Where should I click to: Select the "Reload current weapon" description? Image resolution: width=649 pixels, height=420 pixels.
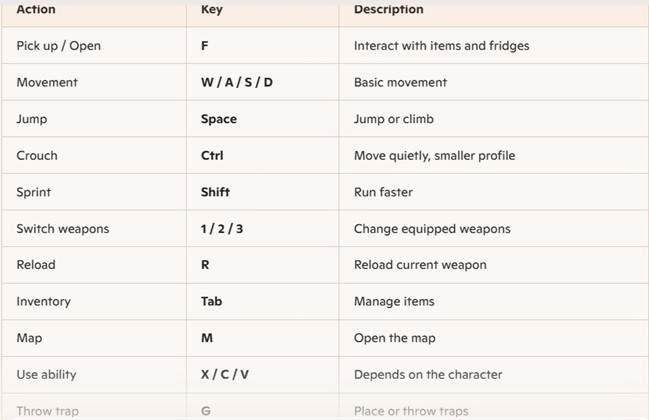[420, 265]
